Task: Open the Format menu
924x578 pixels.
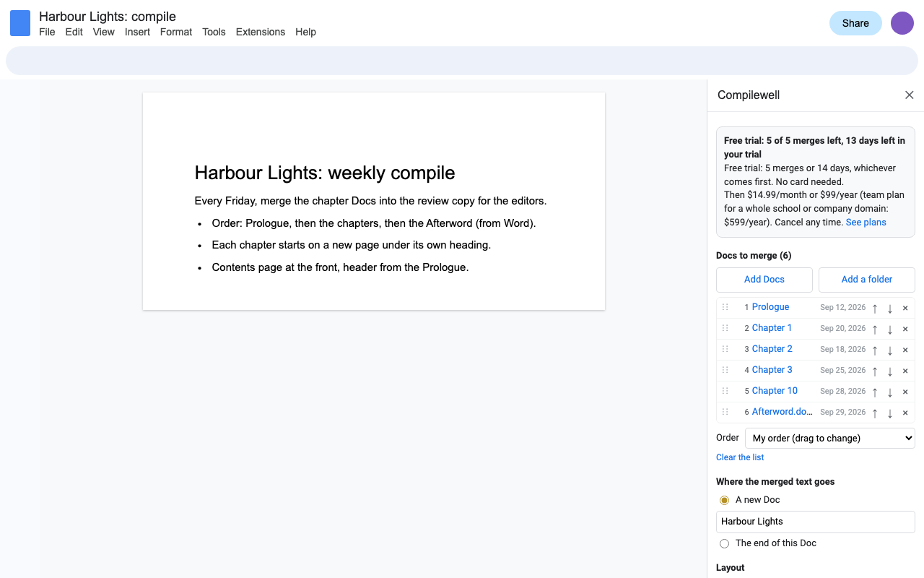Action: click(x=176, y=32)
